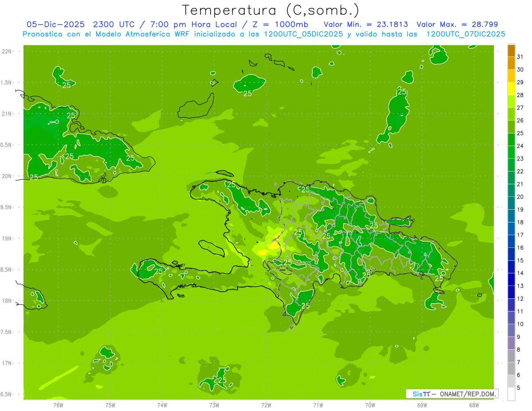Click the "Valor Max. = 28.799" value

pyautogui.click(x=457, y=24)
